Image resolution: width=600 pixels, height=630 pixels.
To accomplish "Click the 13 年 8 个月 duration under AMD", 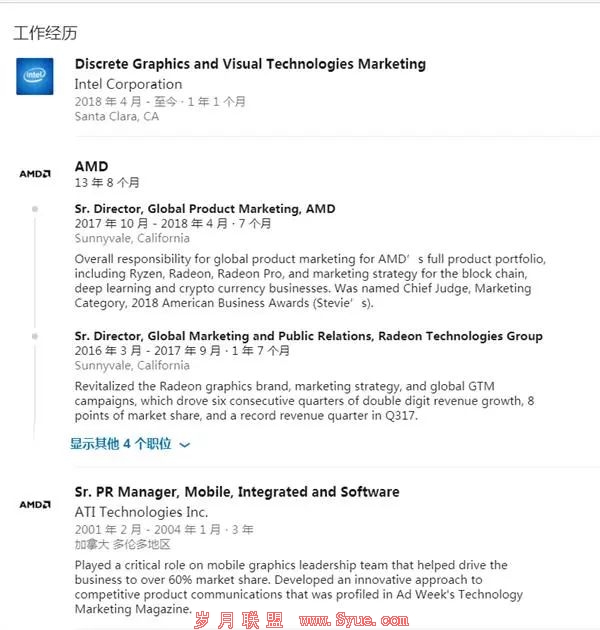I will [107, 183].
